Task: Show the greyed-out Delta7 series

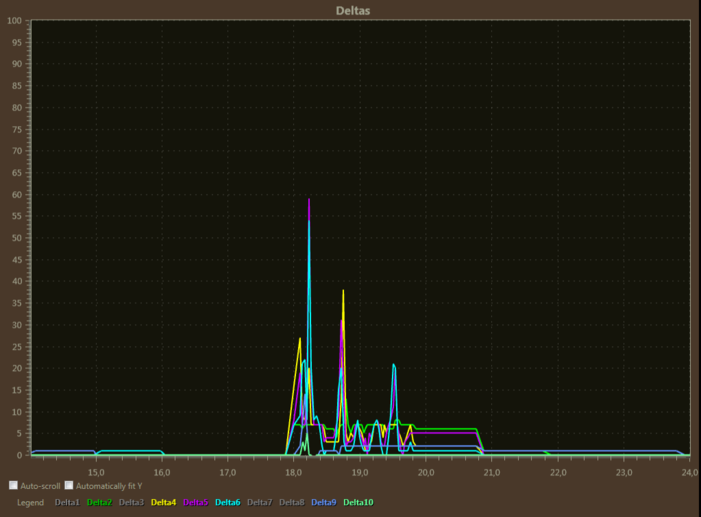Action: [x=259, y=502]
